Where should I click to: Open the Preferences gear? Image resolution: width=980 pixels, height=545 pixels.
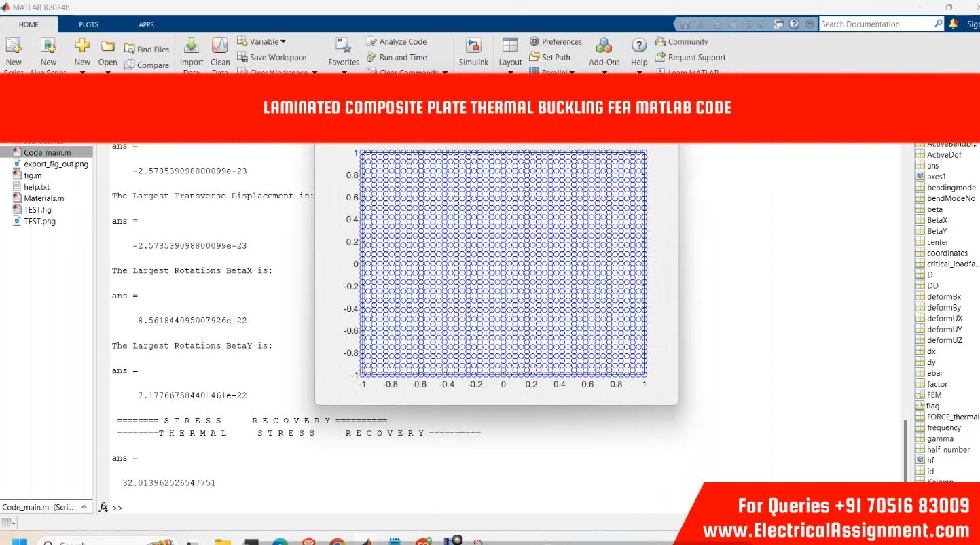point(556,41)
